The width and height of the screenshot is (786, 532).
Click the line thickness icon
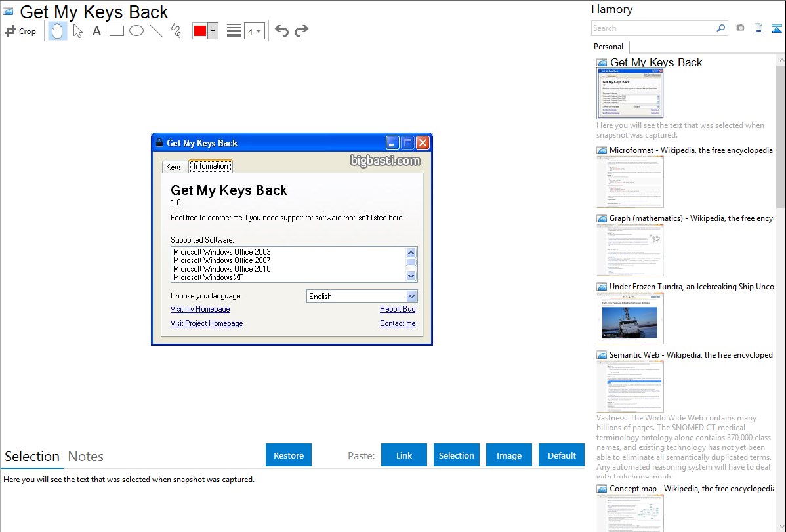tap(234, 31)
